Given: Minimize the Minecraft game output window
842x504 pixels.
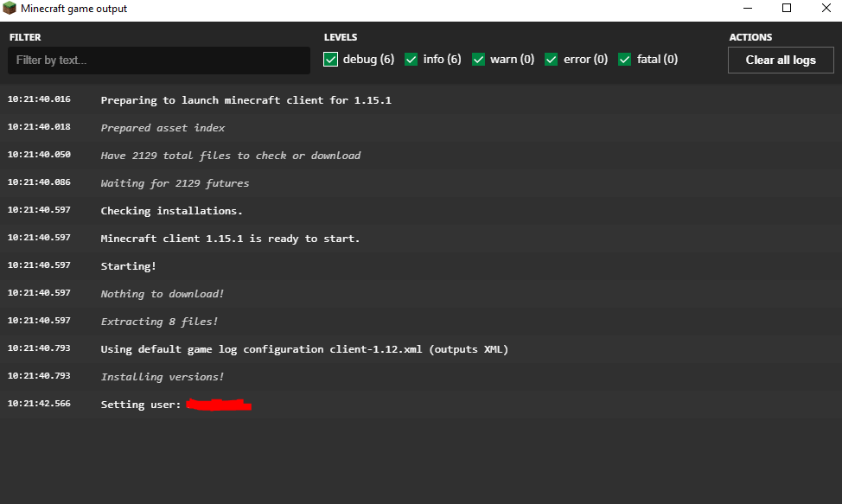Looking at the screenshot, I should 747,9.
